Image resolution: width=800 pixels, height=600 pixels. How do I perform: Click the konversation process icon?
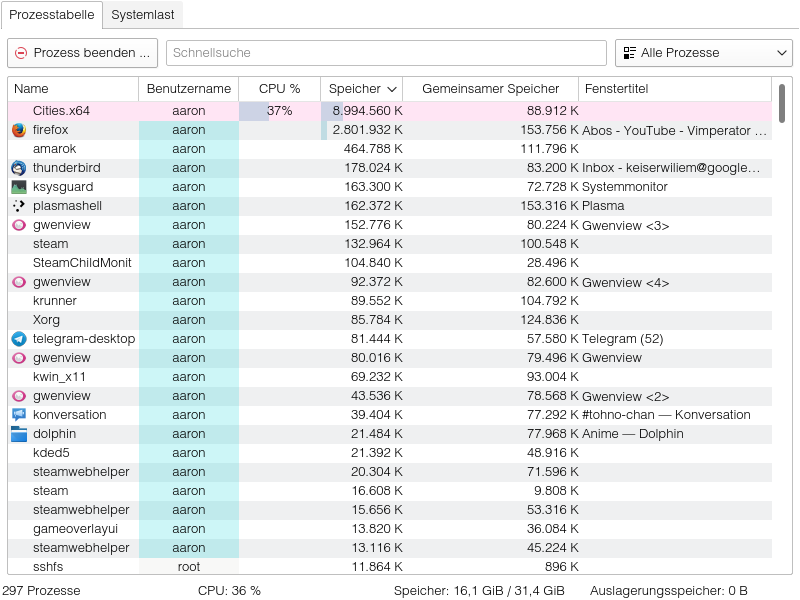[19, 415]
